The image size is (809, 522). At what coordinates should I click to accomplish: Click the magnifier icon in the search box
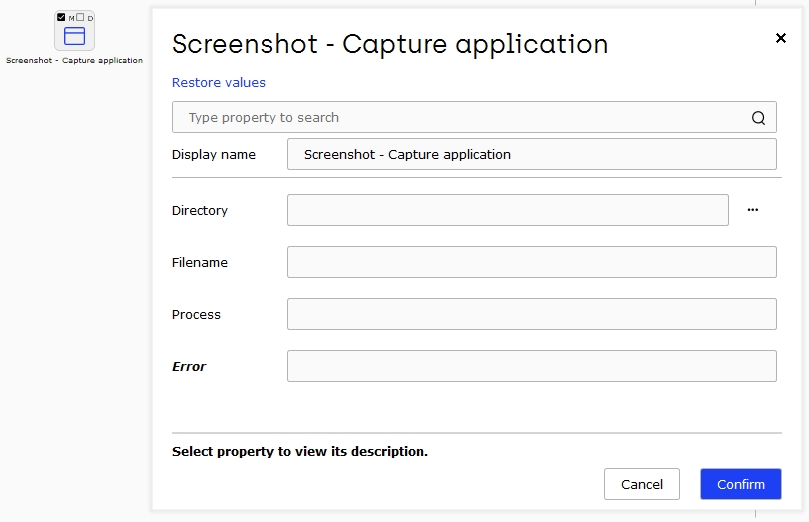[758, 118]
